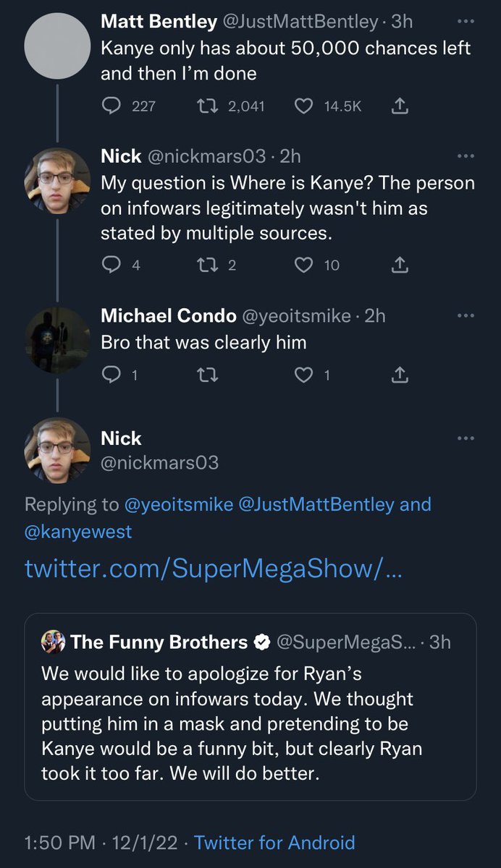
Task: Share Matt Bentley's tweet
Action: pos(400,106)
